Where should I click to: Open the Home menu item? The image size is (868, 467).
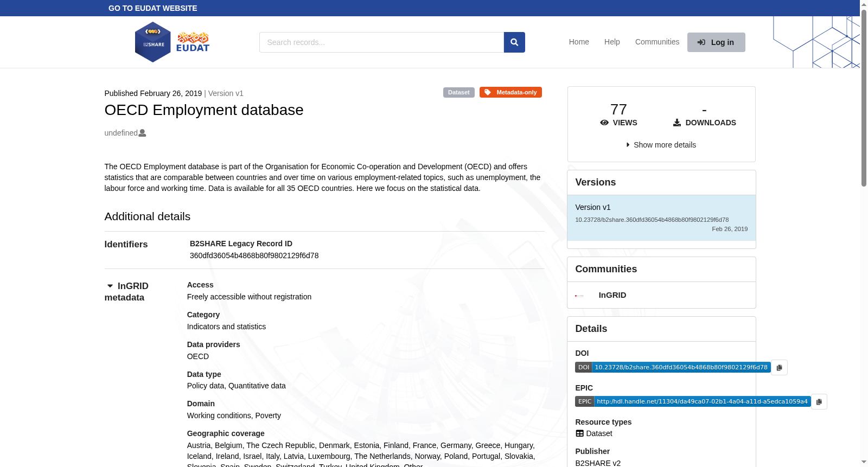tap(579, 42)
